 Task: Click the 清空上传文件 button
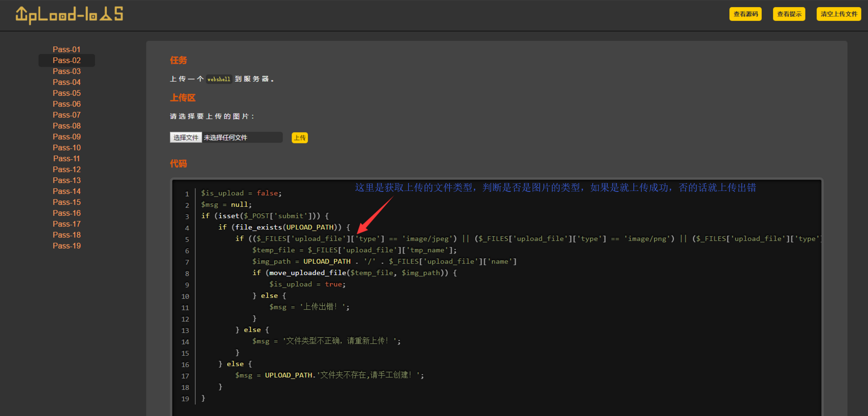click(x=839, y=14)
